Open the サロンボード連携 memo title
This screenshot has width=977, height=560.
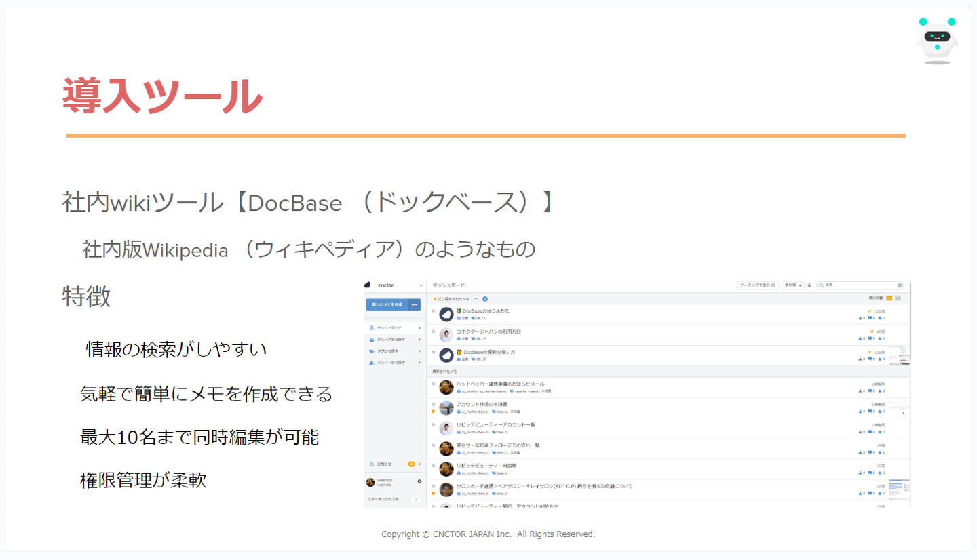coord(545,486)
